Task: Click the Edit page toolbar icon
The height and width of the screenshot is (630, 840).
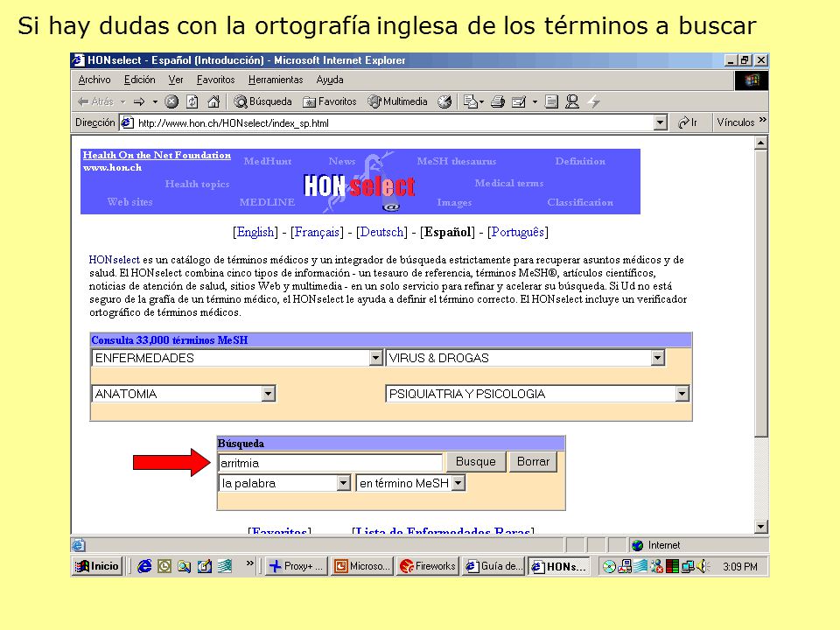Action: [519, 101]
